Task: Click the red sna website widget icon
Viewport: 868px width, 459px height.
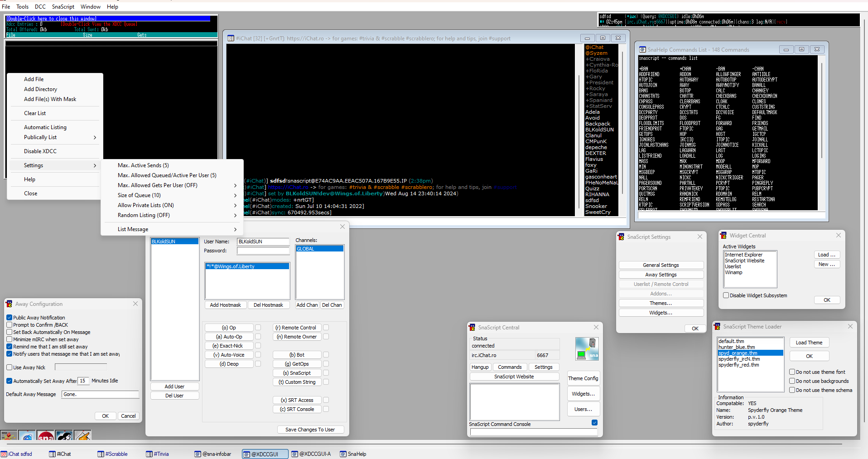Action: (x=46, y=436)
